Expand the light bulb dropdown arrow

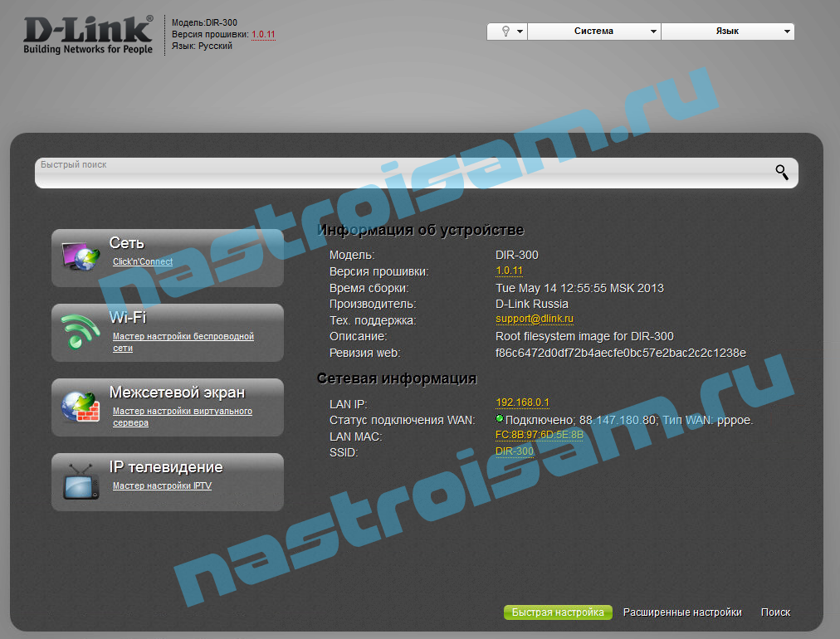520,32
